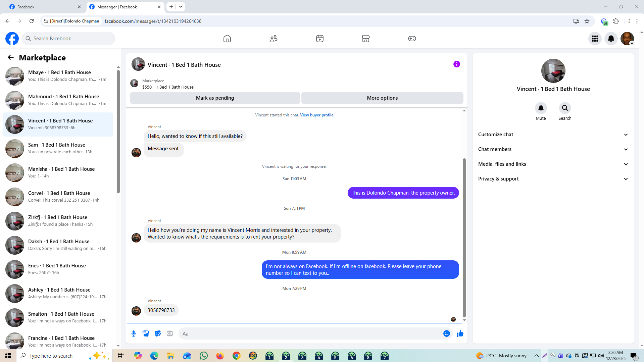Viewport: 644px width, 362px height.
Task: Open Zirkfj 1 Bed 1 Bath House chat
Action: click(58, 221)
